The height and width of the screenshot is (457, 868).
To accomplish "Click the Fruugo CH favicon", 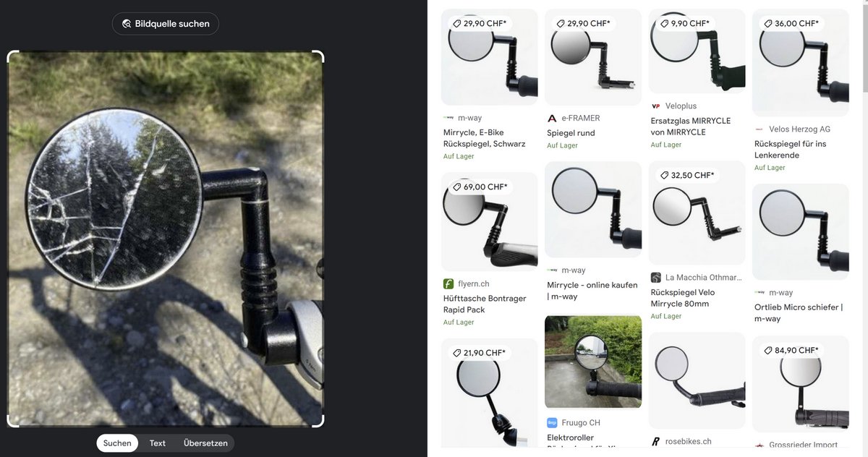I will pyautogui.click(x=552, y=423).
